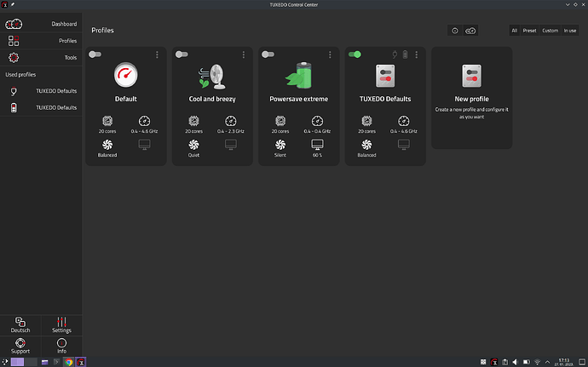Click the Powersave extreme profile title

(299, 99)
